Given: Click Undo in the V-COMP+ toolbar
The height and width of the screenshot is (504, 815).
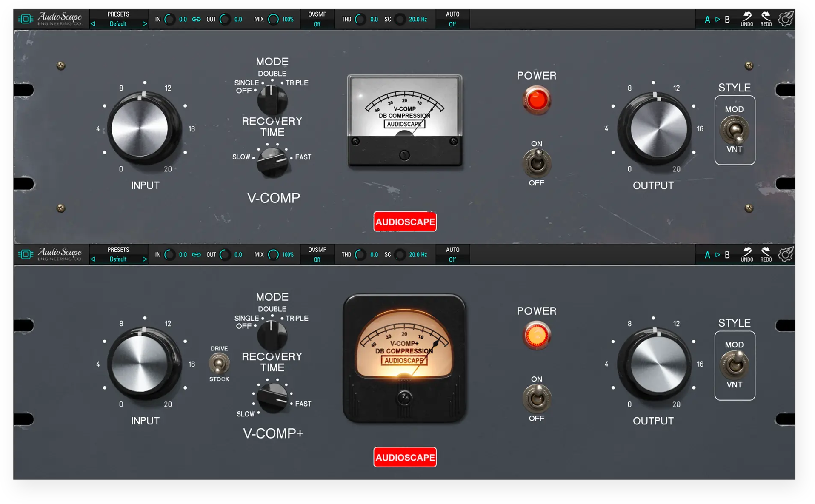Looking at the screenshot, I should click(x=746, y=254).
